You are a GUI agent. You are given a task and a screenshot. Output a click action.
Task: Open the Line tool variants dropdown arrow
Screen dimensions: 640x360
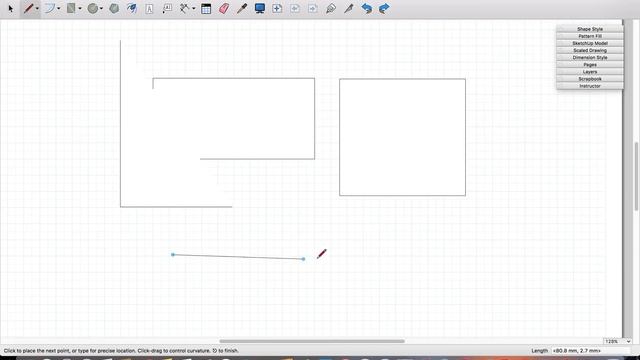tap(37, 9)
